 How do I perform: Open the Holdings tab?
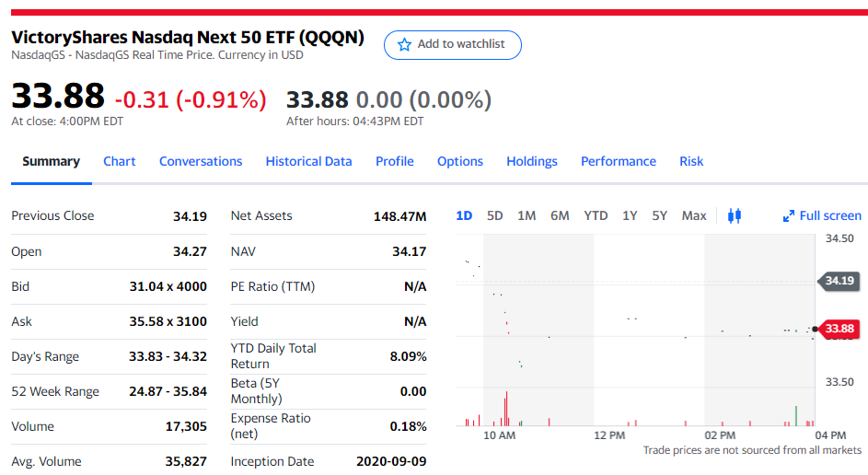click(x=531, y=161)
